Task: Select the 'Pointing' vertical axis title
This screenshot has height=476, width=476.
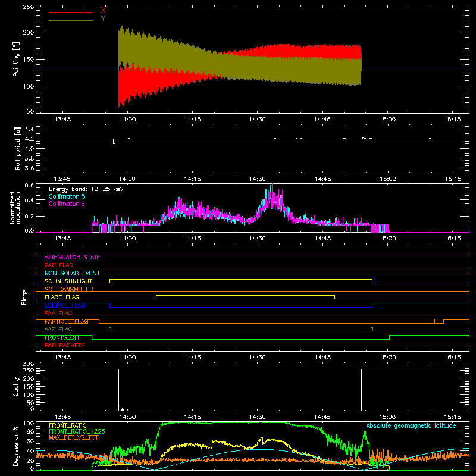Action: pos(16,59)
